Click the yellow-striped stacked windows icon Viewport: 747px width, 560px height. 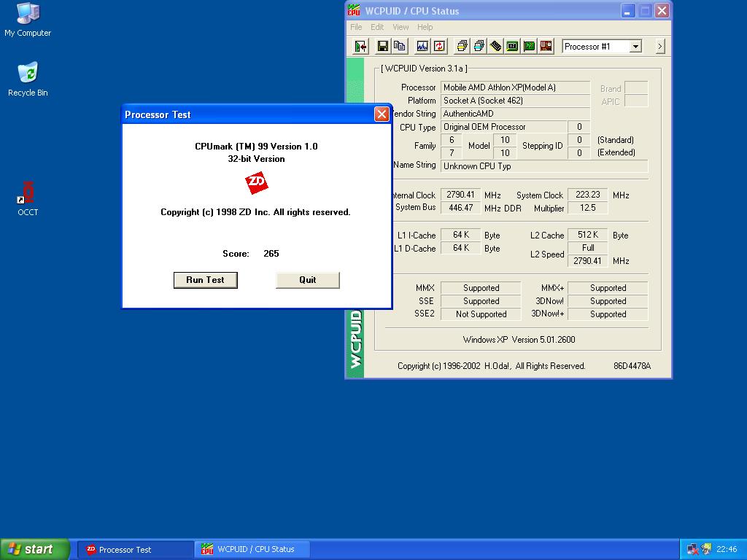[x=462, y=46]
